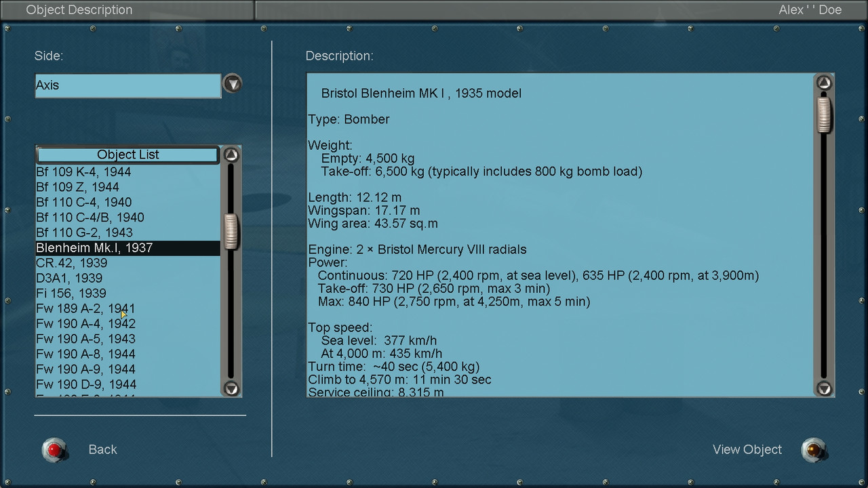This screenshot has height=488, width=868.
Task: Select D3A1, 1939 in list
Action: coord(128,279)
